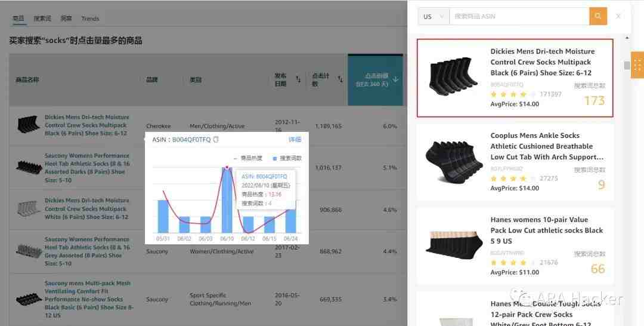Click Saucony mens black socks thumbnail
This screenshot has width=644, height=326.
pos(29,299)
